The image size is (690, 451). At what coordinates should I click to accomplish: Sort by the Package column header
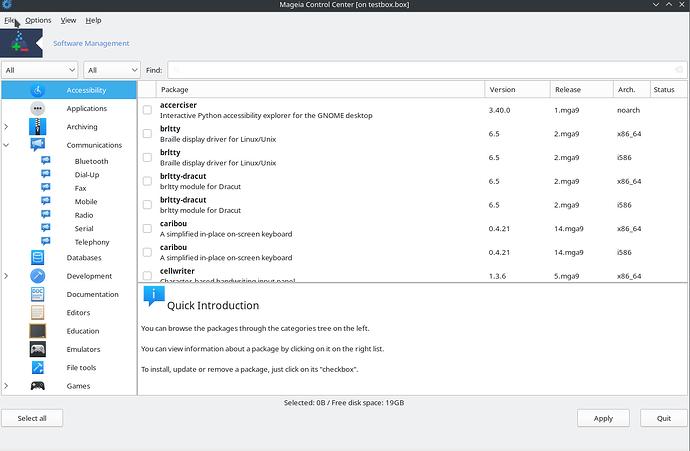(320, 89)
